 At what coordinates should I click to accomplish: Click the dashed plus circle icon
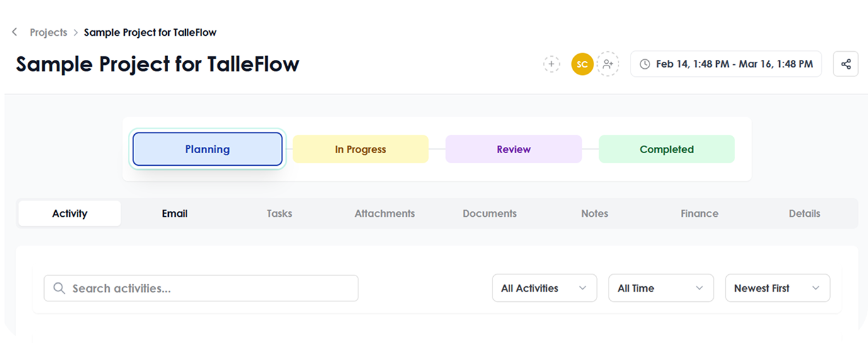[551, 64]
